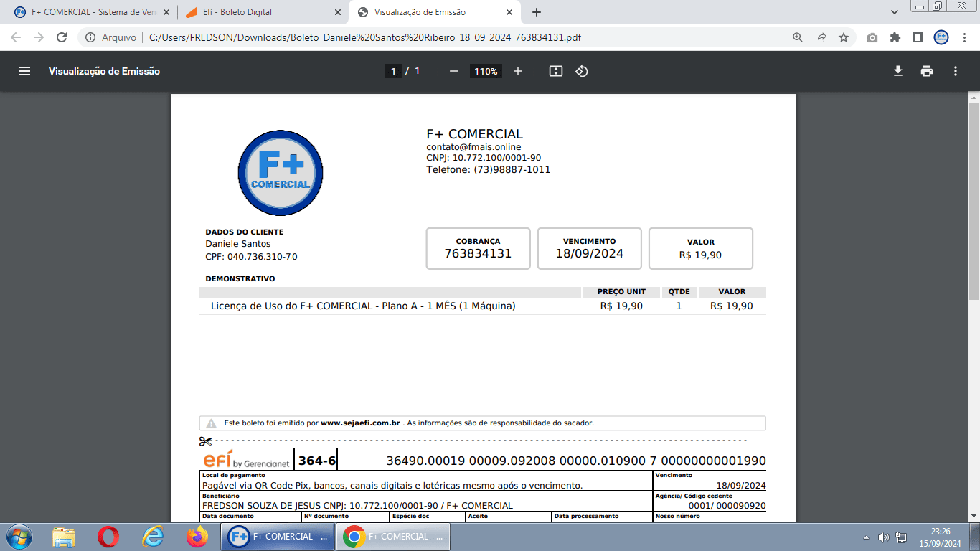Click the camera screenshot extension icon

point(872,37)
